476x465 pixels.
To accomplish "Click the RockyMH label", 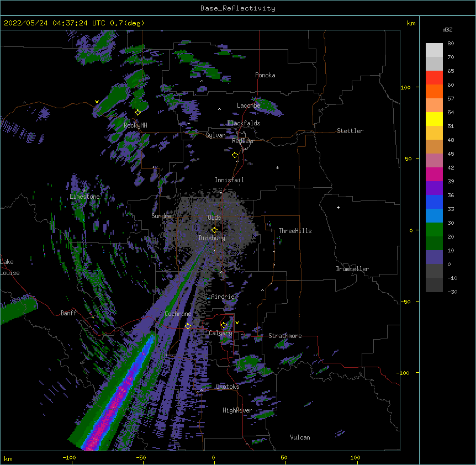I will pos(135,125).
